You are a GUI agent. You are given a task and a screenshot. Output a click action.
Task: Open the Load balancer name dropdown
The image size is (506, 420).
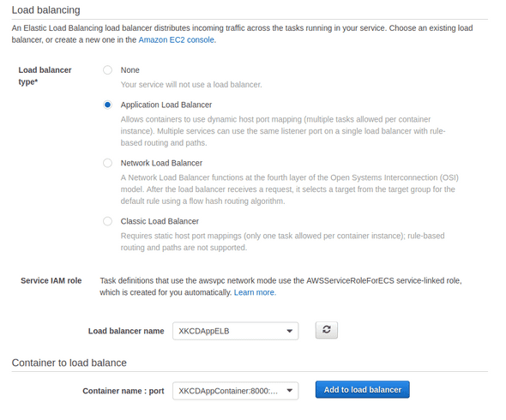(235, 331)
